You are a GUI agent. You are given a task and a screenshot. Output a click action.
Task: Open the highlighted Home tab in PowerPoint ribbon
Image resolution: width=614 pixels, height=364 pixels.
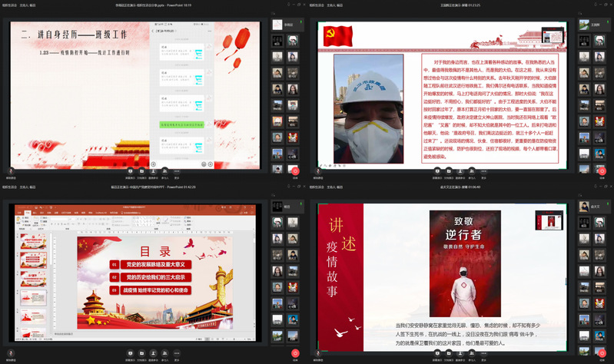point(28,213)
